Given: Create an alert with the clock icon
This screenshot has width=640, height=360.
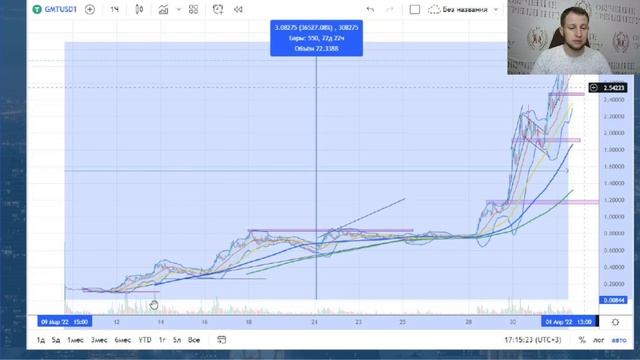Looking at the screenshot, I should (218, 9).
